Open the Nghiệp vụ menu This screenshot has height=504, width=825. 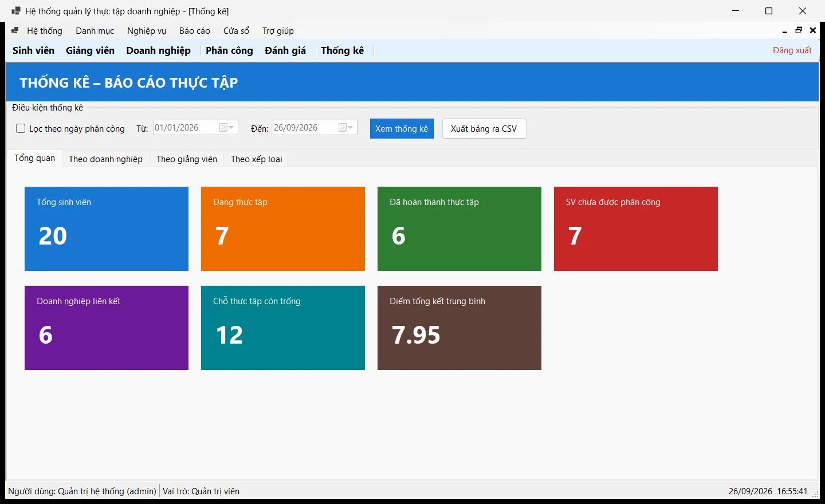click(x=147, y=31)
